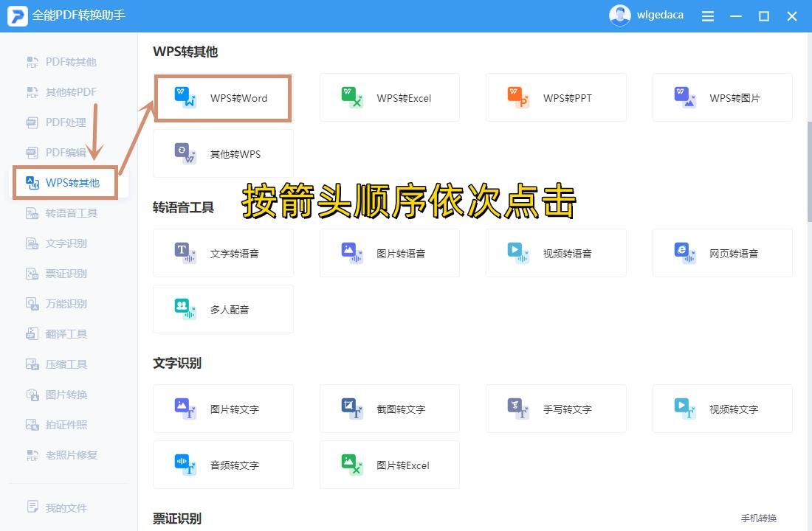The width and height of the screenshot is (812, 531).
Task: Click the 图片转Excel icon
Action: (x=351, y=464)
